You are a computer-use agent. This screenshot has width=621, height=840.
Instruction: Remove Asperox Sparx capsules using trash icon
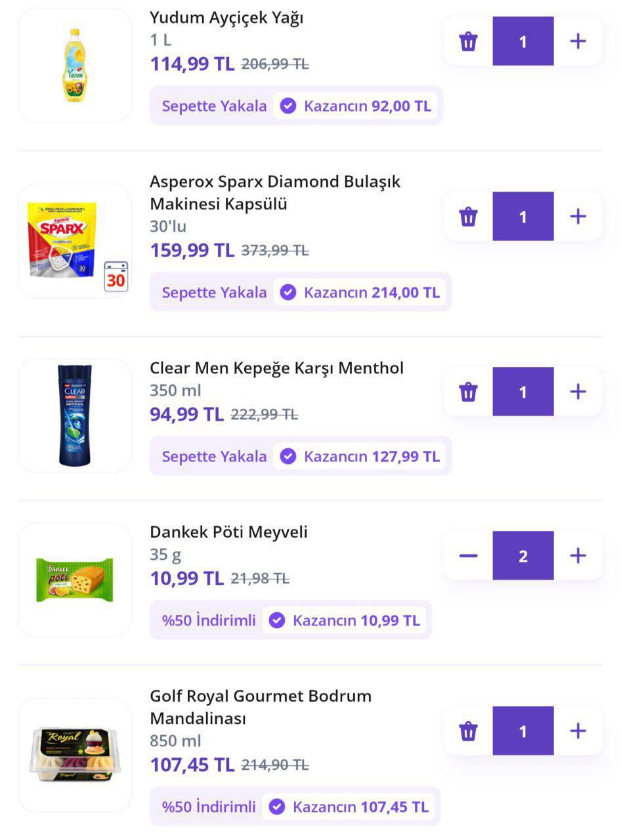click(x=468, y=217)
